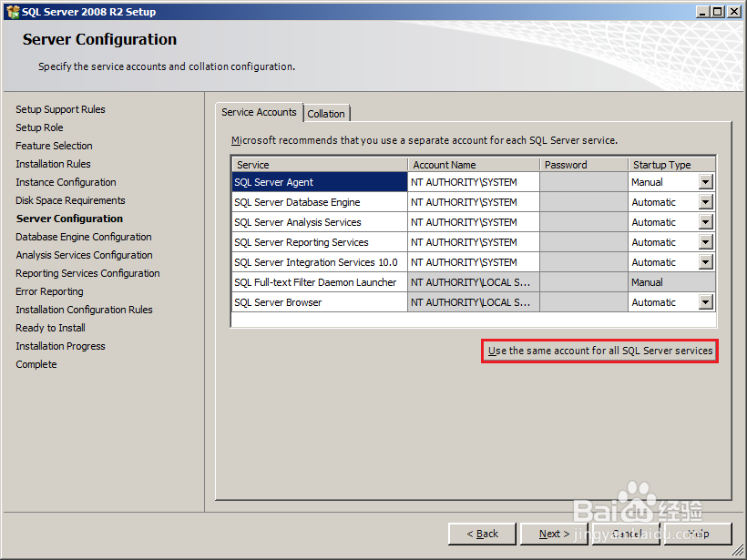Screen dimensions: 747x560
Task: Select the SQL Server Agent service row
Action: click(x=320, y=182)
